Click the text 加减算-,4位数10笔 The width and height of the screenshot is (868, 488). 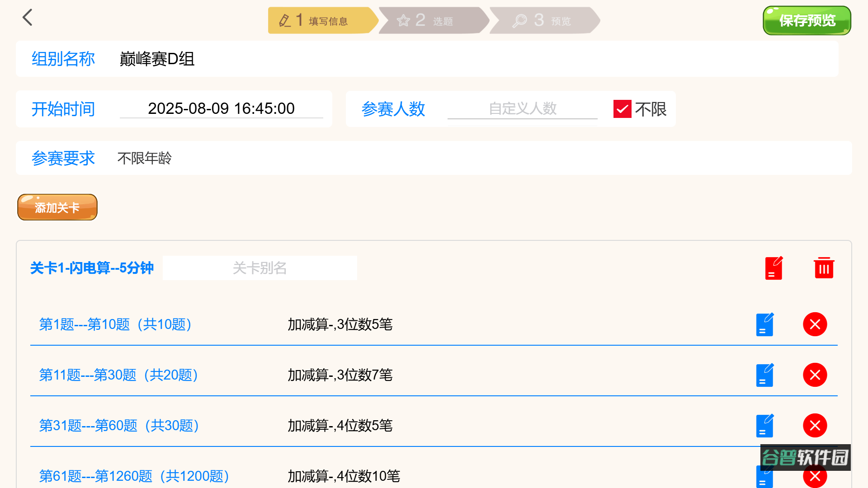(344, 476)
